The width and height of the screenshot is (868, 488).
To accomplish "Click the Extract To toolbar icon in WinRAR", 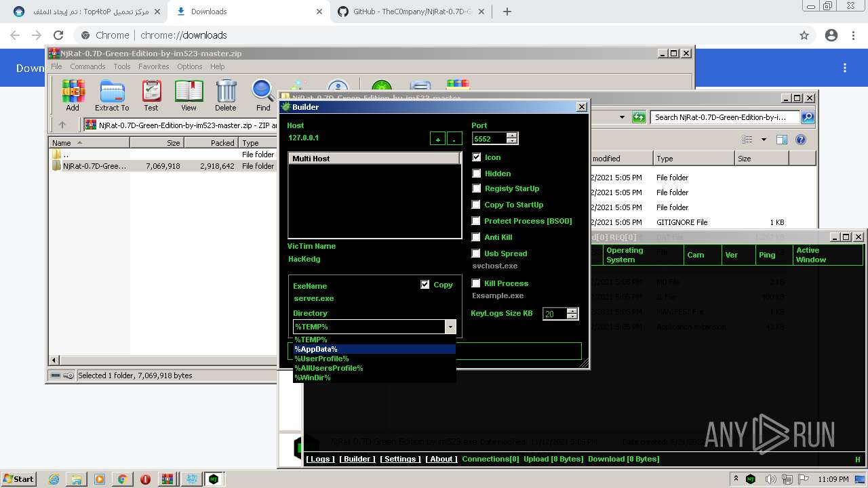I will (x=112, y=95).
